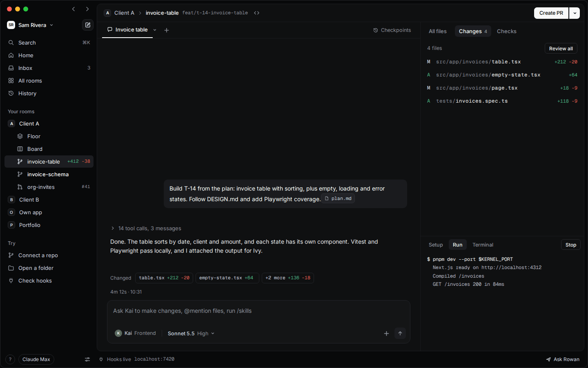The height and width of the screenshot is (368, 588).
Task: Select the Kai Frontend agent selector
Action: [136, 333]
